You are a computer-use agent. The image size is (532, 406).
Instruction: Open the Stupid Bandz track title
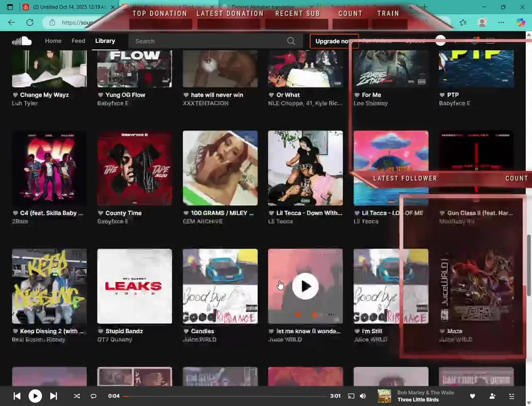[x=124, y=332]
